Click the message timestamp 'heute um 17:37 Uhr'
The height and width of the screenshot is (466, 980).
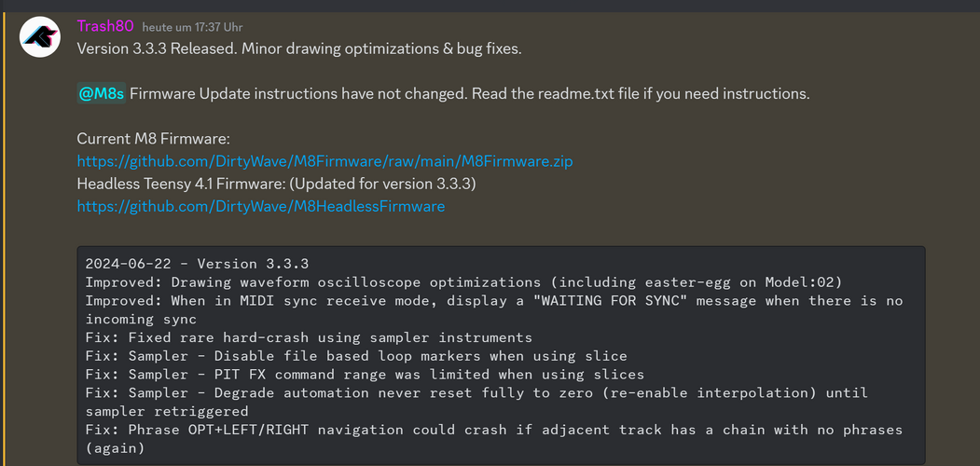click(192, 28)
